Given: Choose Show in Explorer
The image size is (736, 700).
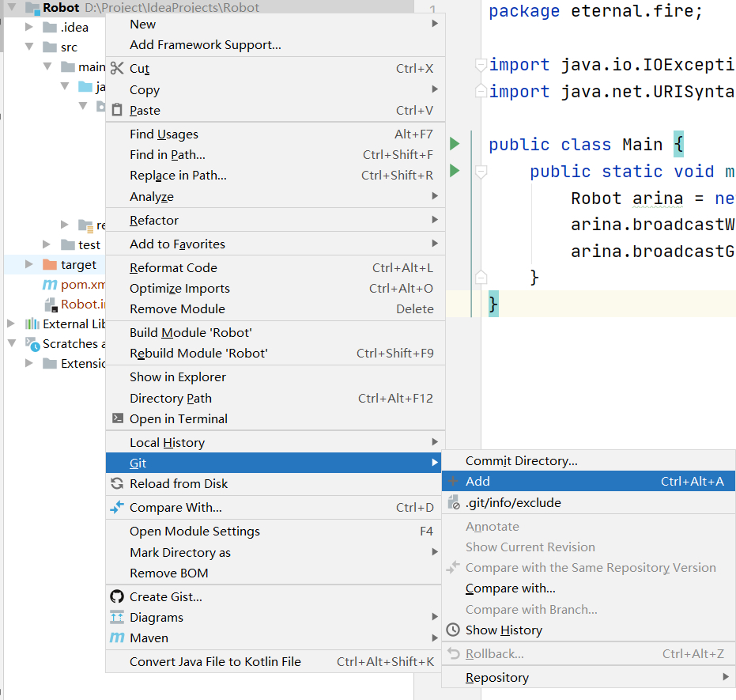Looking at the screenshot, I should 275,377.
